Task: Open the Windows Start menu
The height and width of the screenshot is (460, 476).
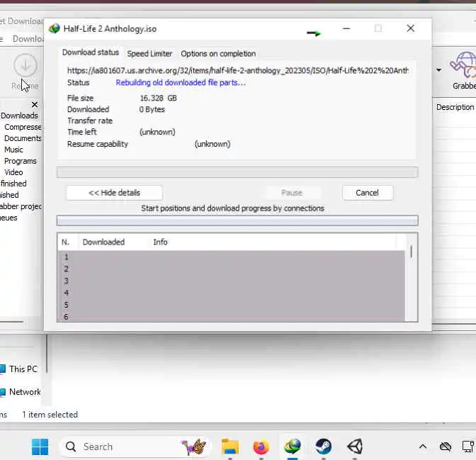Action: click(40, 447)
